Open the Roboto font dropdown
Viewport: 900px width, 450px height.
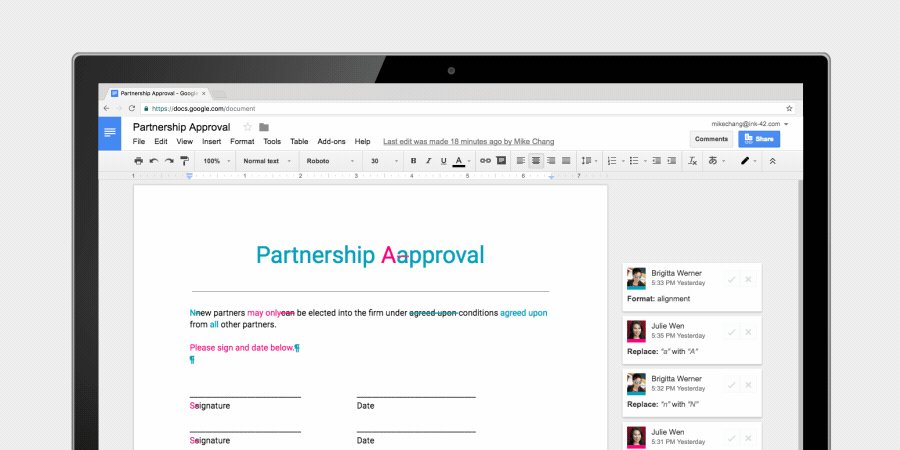[331, 161]
